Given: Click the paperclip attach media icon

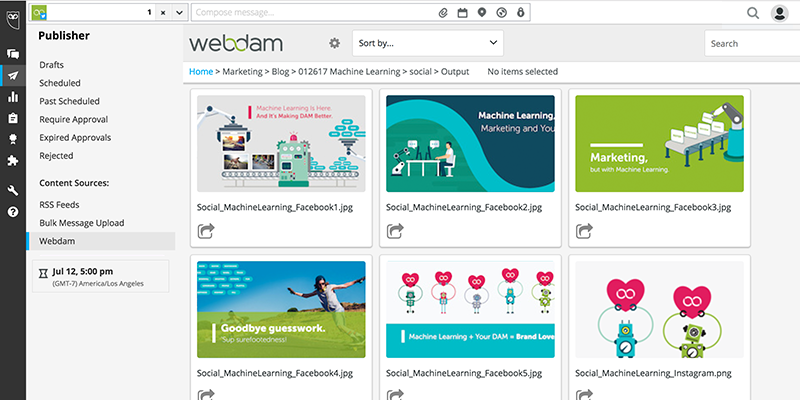Looking at the screenshot, I should click(443, 13).
